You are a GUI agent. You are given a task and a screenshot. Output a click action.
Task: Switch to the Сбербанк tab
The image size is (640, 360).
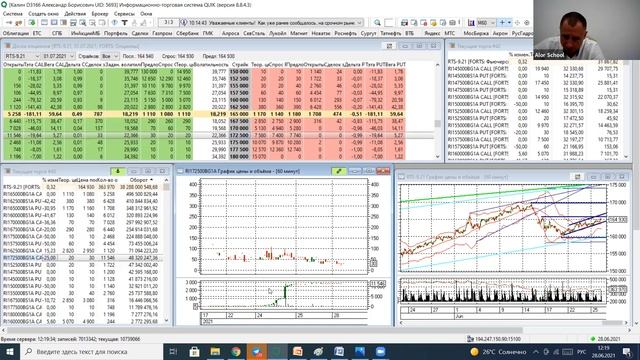[187, 33]
